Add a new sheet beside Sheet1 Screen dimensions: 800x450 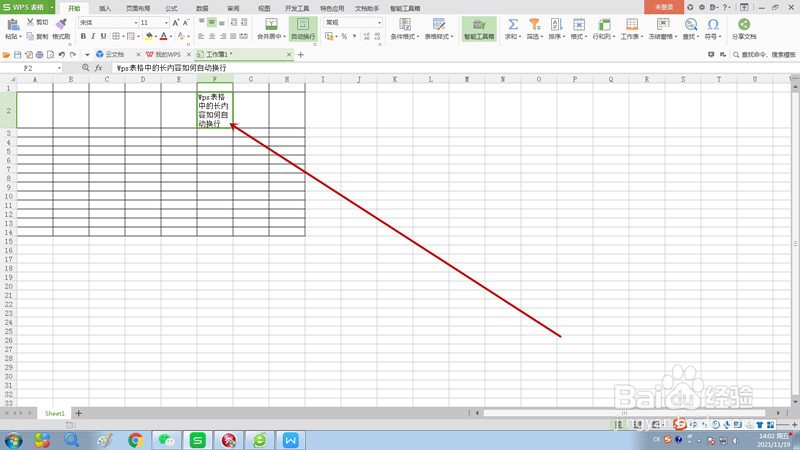coord(79,413)
